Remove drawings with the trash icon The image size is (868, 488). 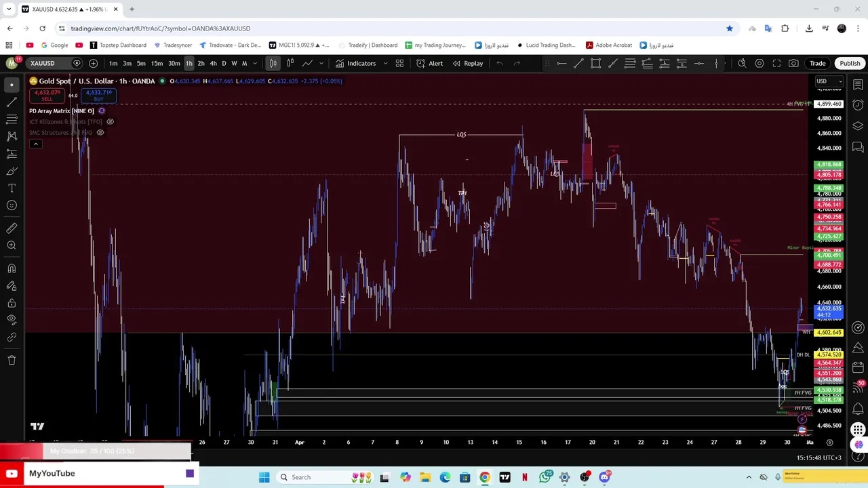pos(12,360)
